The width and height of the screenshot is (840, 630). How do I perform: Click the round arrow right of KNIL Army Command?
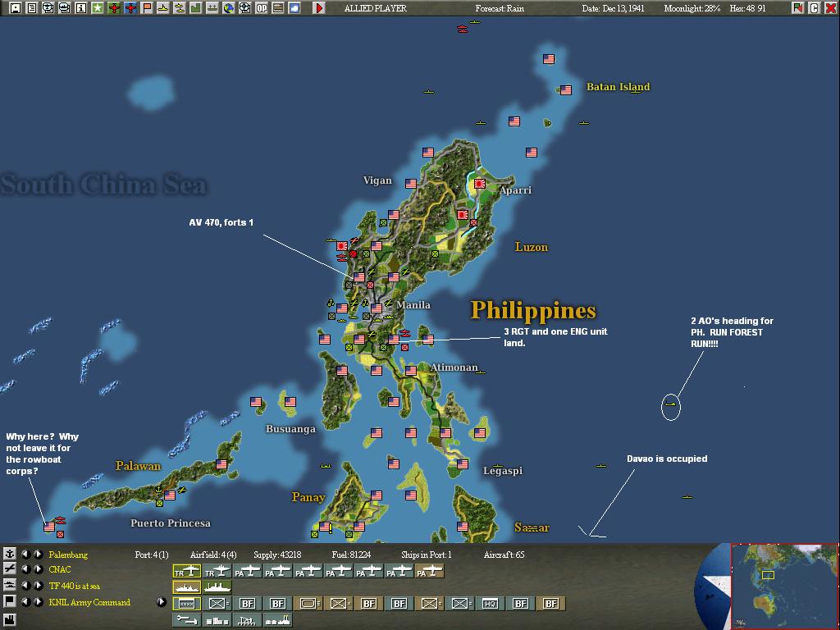[162, 601]
